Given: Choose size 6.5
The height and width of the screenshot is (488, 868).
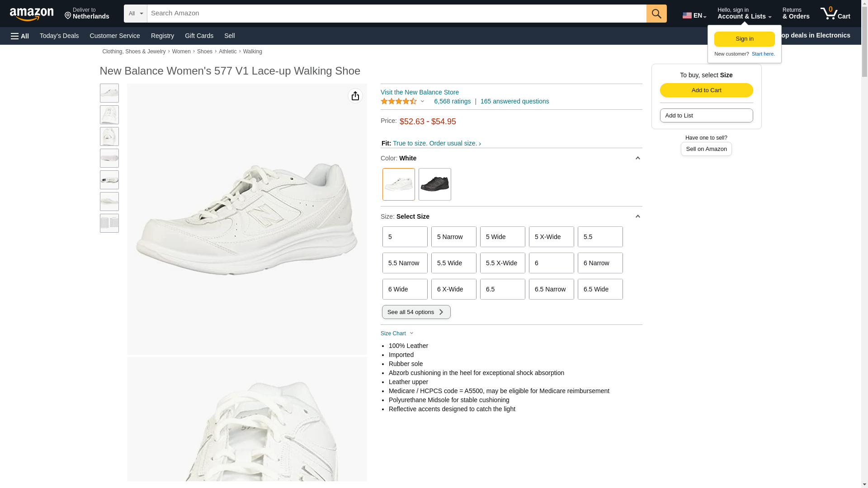Looking at the screenshot, I should pyautogui.click(x=502, y=289).
